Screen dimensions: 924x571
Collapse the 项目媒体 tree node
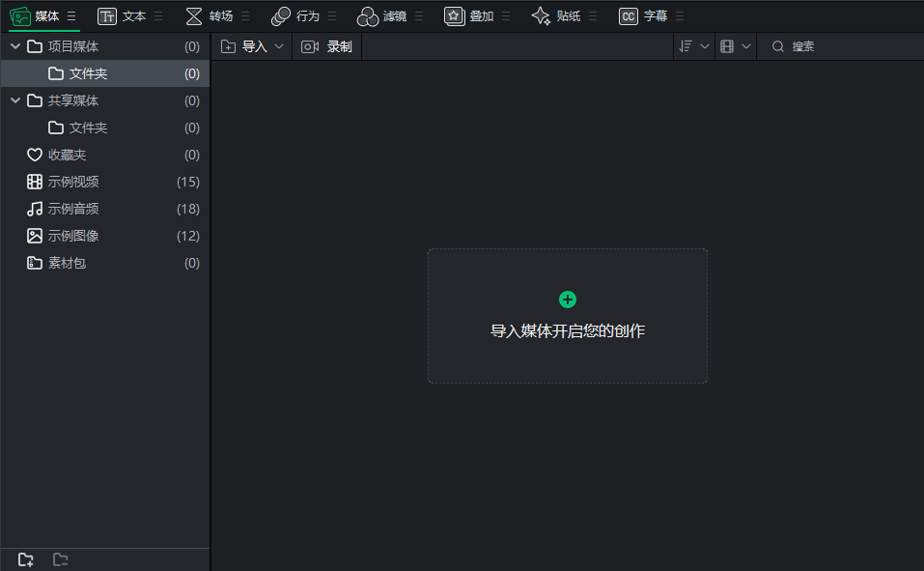(x=15, y=46)
